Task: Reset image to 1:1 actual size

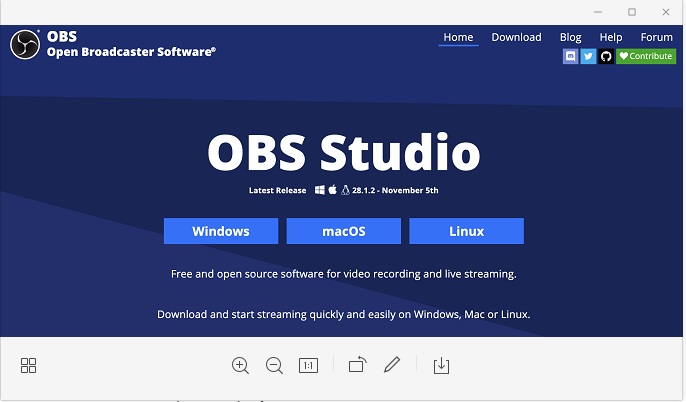Action: point(308,366)
